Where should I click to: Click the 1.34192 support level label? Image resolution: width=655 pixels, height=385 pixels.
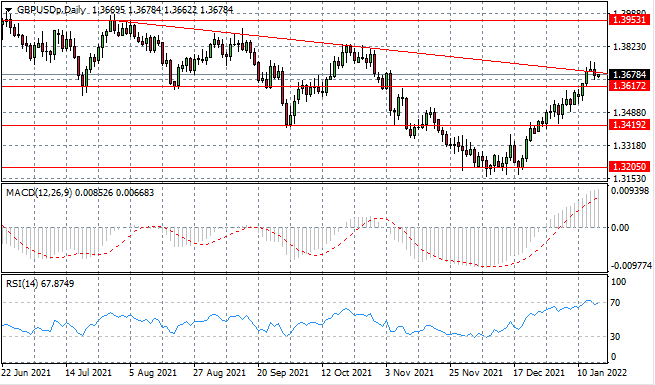630,124
